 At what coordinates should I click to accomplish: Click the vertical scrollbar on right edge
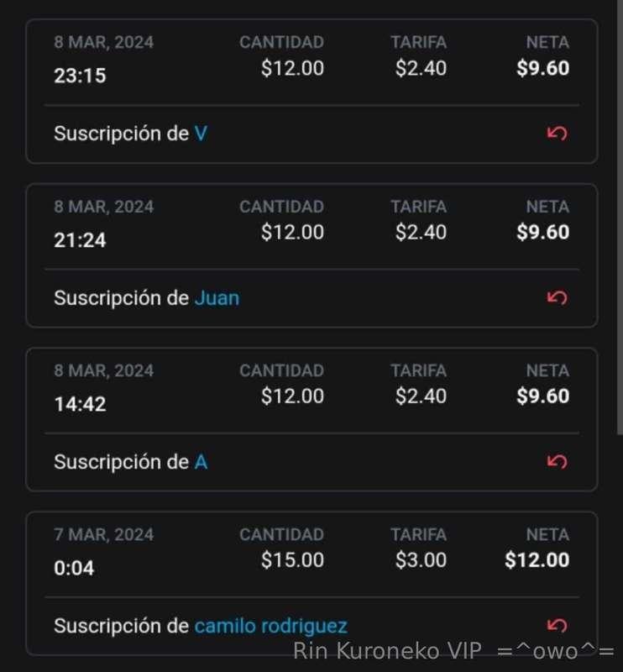click(620, 218)
